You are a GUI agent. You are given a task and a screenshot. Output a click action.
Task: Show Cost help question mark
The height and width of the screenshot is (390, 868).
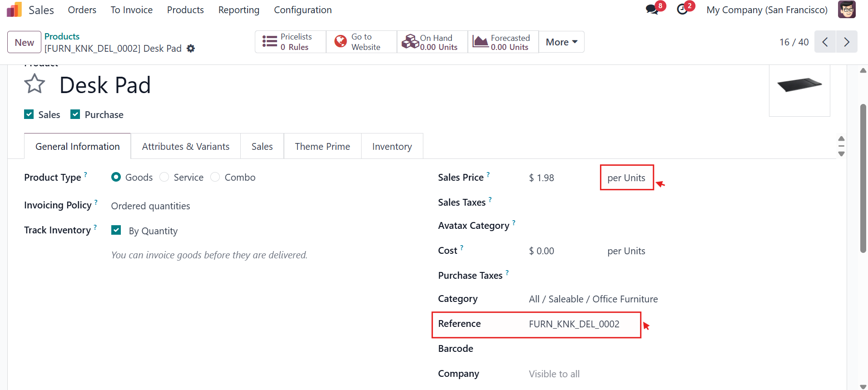tap(462, 247)
